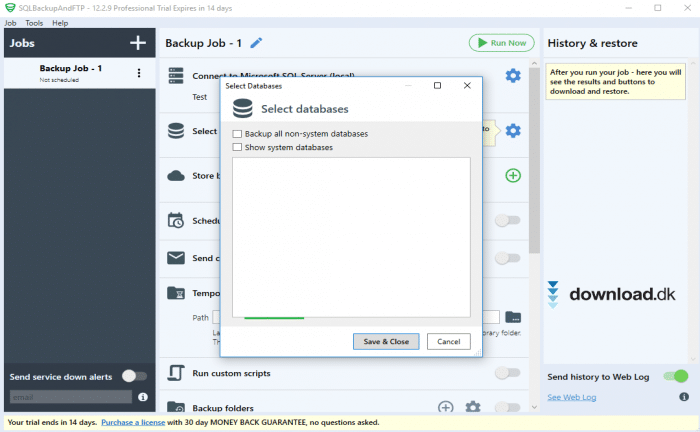The image size is (700, 432).
Task: Click plus icon in Backup folders row
Action: pyautogui.click(x=446, y=407)
